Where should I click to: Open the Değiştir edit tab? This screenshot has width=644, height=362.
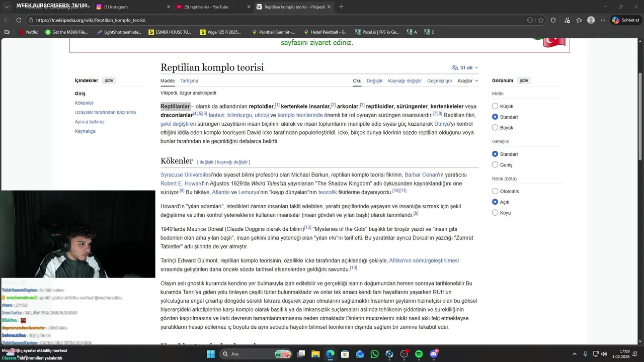point(375,81)
